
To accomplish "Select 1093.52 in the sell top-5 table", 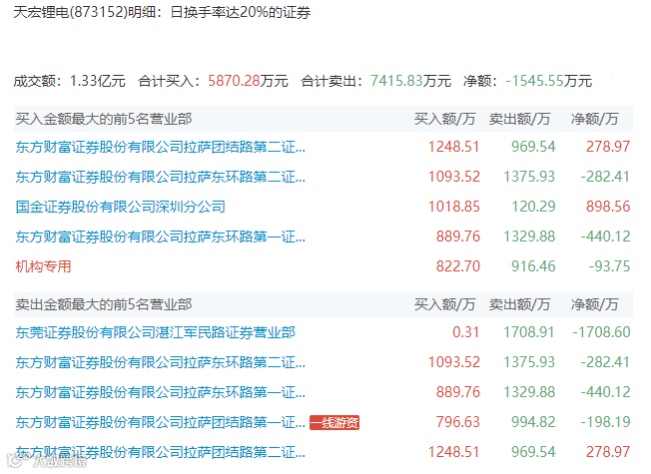I will coord(454,362).
